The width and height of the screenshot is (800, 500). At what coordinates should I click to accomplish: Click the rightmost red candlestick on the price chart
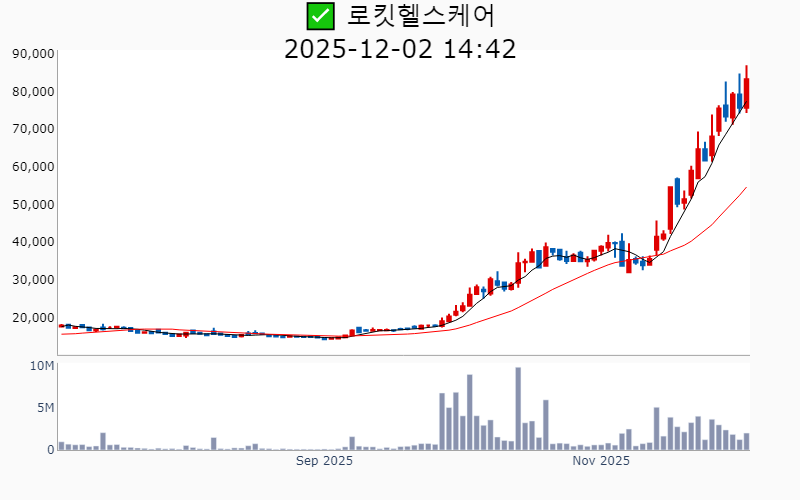(x=746, y=93)
